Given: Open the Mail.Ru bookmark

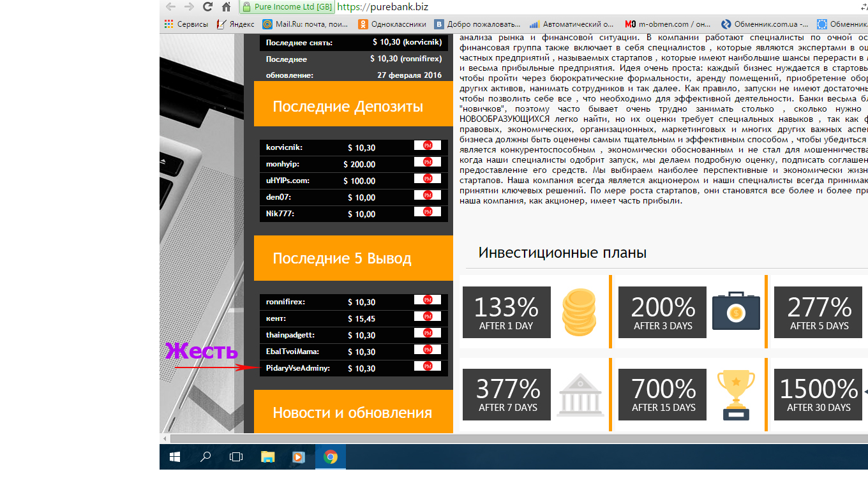Looking at the screenshot, I should tap(305, 24).
